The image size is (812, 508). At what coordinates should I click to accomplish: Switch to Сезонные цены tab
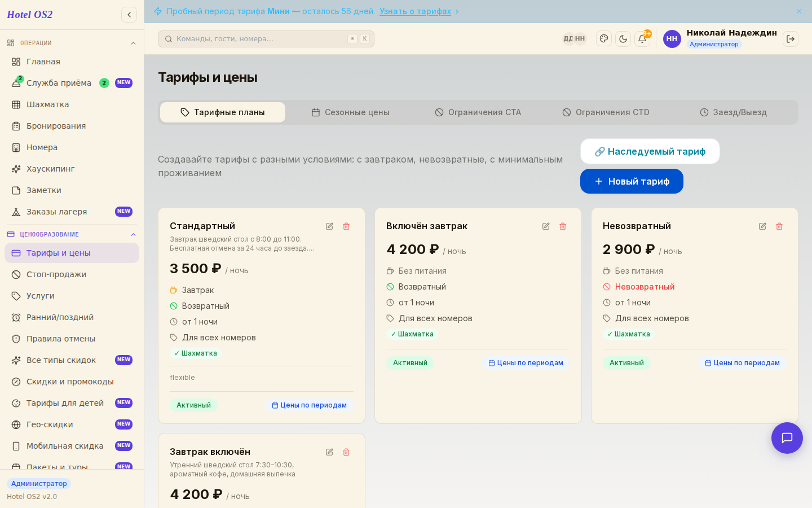350,112
